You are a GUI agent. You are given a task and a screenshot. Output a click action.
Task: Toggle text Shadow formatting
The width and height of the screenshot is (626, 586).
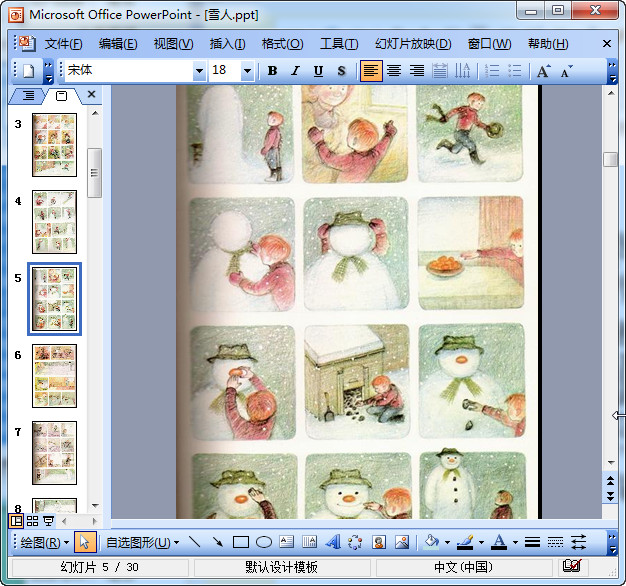pos(341,71)
